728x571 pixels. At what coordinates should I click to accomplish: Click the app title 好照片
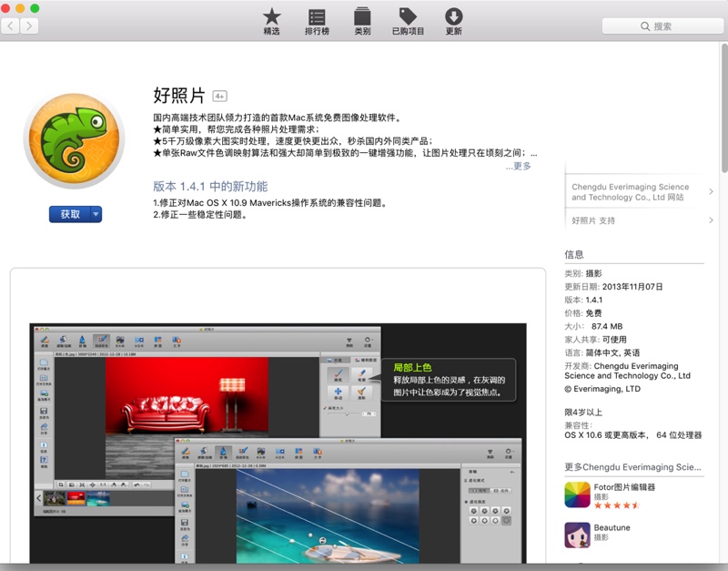179,96
